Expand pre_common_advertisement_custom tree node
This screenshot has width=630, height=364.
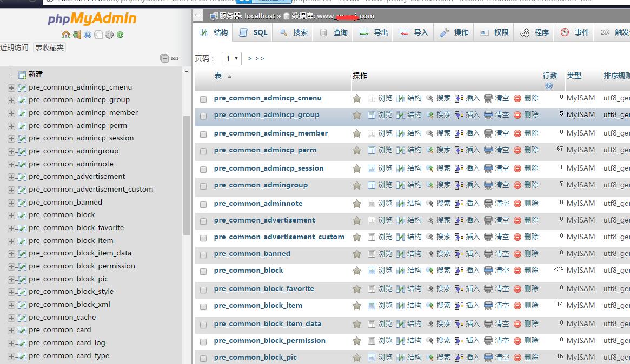(11, 190)
